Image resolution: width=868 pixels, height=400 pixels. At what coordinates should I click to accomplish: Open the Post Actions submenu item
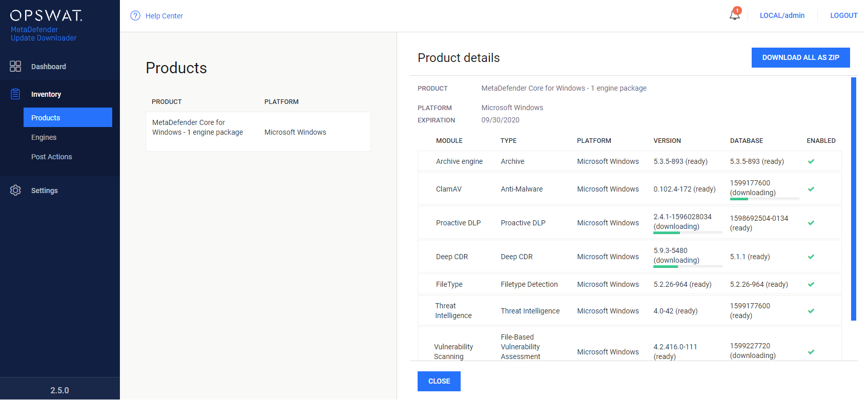pos(51,157)
